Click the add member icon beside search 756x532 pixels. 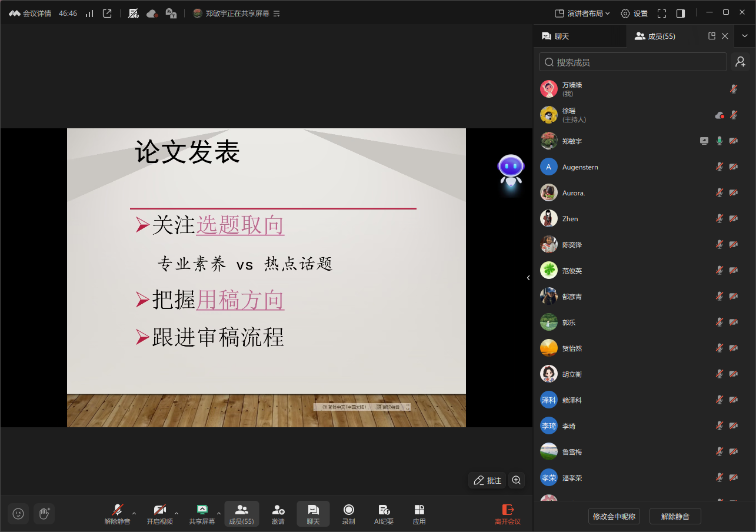click(740, 62)
